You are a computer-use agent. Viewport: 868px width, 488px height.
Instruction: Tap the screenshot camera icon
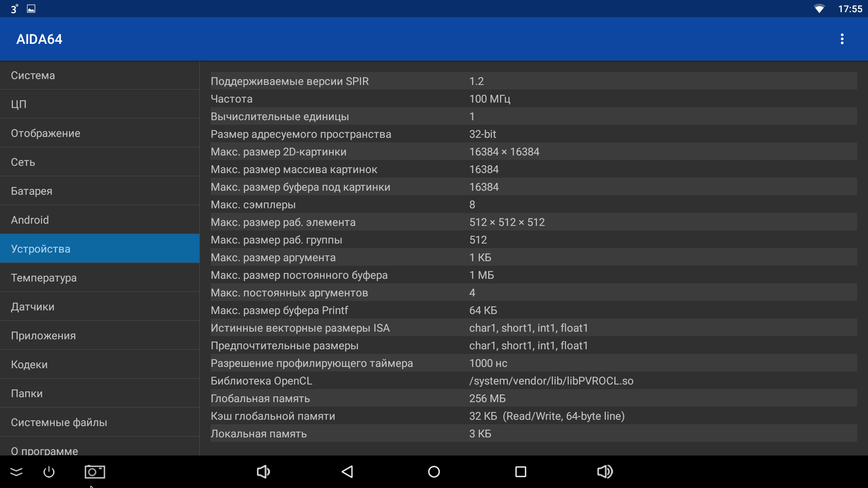click(x=95, y=472)
